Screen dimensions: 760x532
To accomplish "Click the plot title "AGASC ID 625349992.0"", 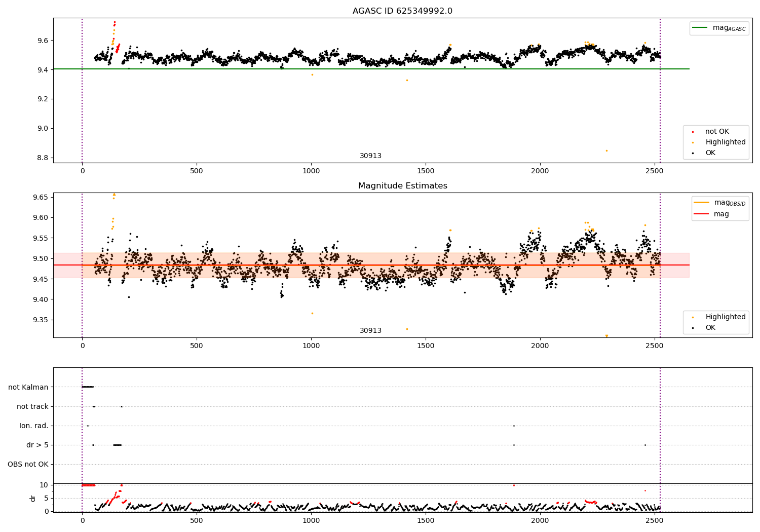I will (402, 11).
